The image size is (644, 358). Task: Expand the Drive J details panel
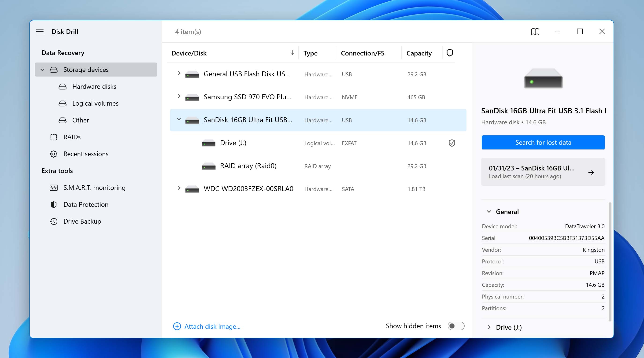tap(489, 327)
